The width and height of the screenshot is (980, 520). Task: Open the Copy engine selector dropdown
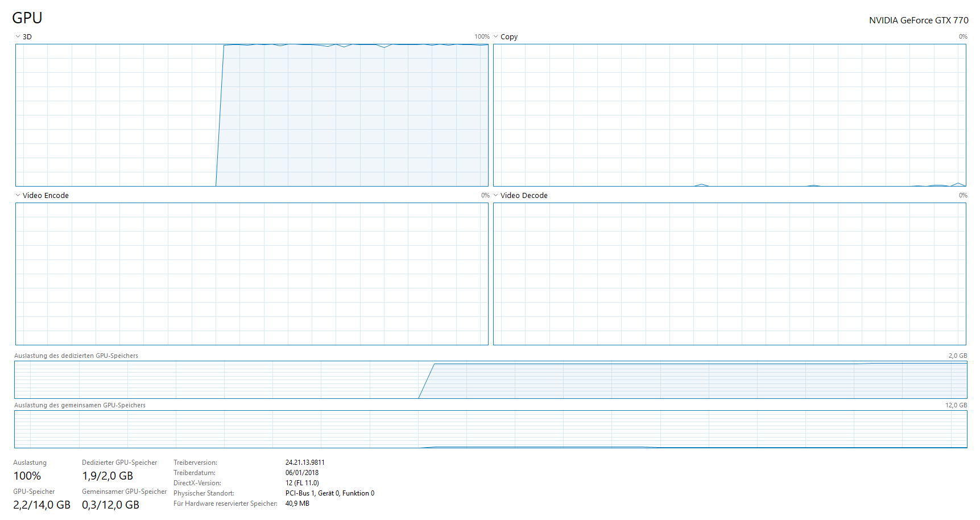point(495,36)
